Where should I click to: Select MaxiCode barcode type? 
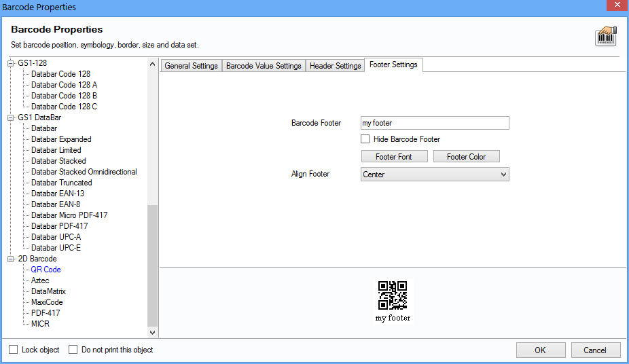pyautogui.click(x=47, y=302)
